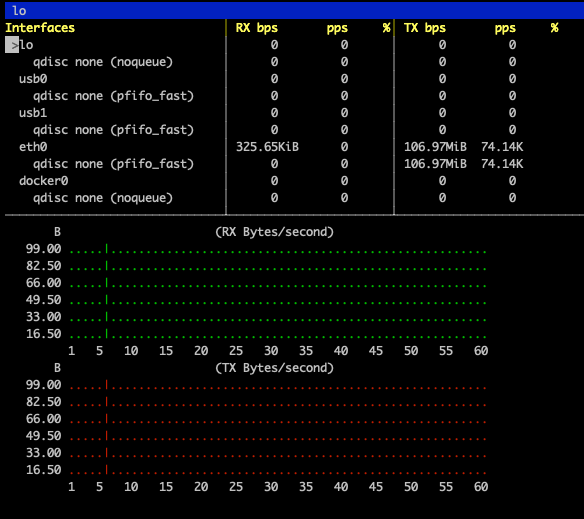Screen dimensions: 584x519
Task: Click the '>' selection marker beside lo
Action: click(x=12, y=45)
